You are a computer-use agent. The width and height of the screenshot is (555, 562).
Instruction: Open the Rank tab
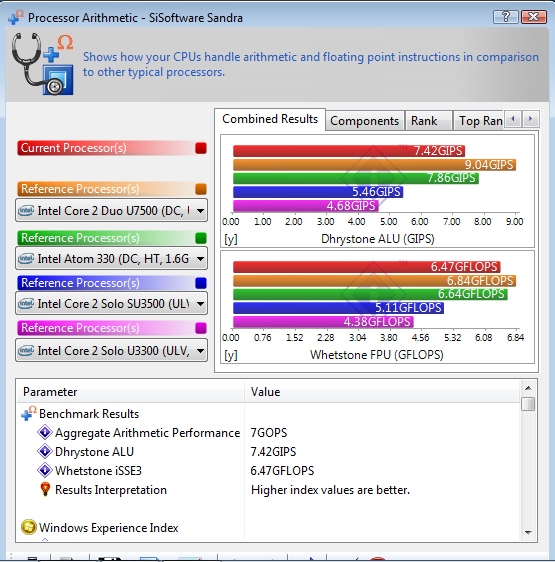coord(428,121)
